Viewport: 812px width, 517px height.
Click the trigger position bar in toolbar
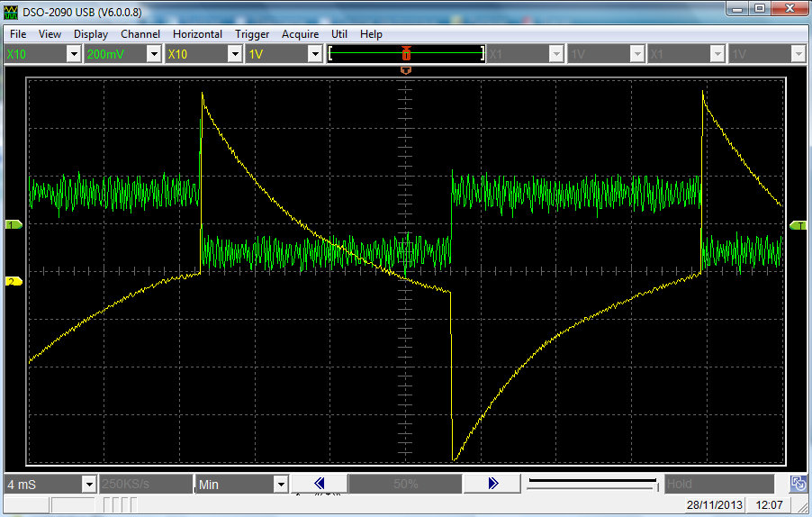406,54
